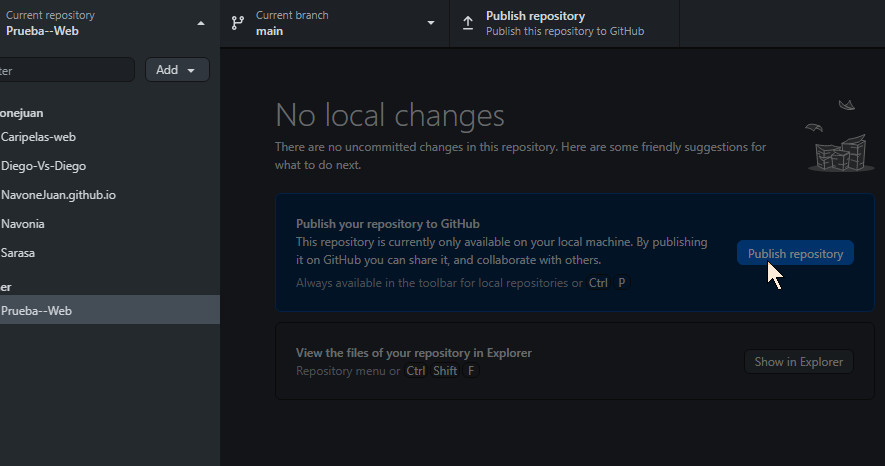The image size is (885, 466).
Task: Click 'Publish your repository to GitHub' heading
Action: 388,223
